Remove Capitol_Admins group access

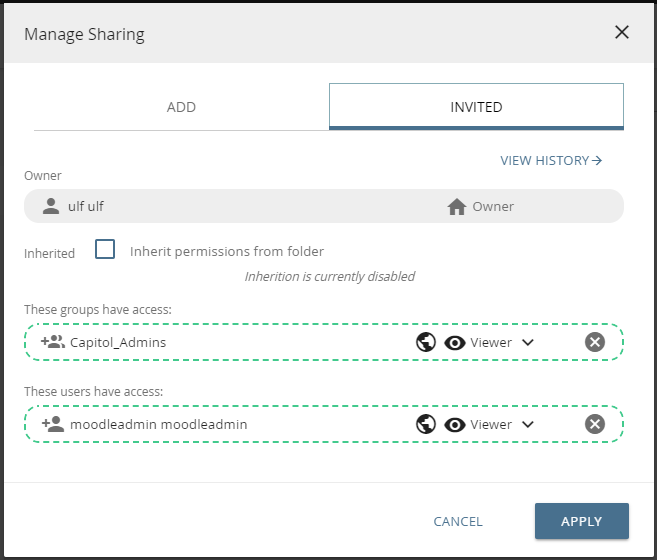click(595, 342)
